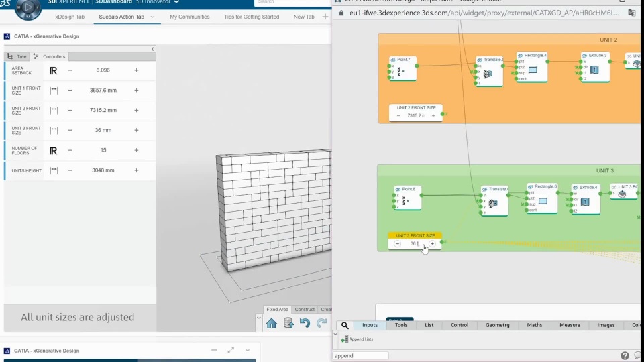The image size is (644, 362).
Task: Click the Append Lists node icon
Action: tap(345, 339)
